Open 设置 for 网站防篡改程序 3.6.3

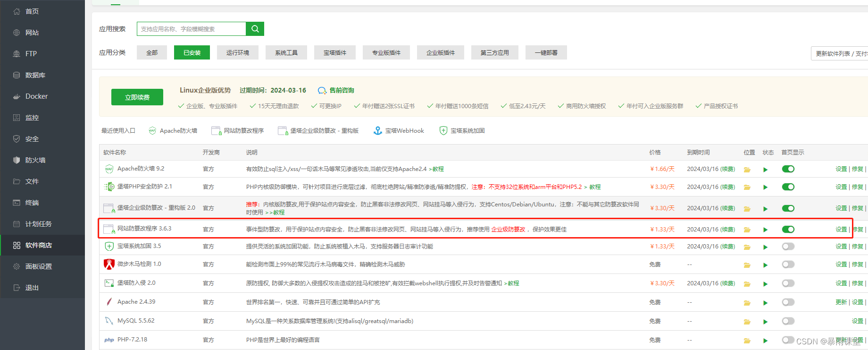pyautogui.click(x=841, y=230)
